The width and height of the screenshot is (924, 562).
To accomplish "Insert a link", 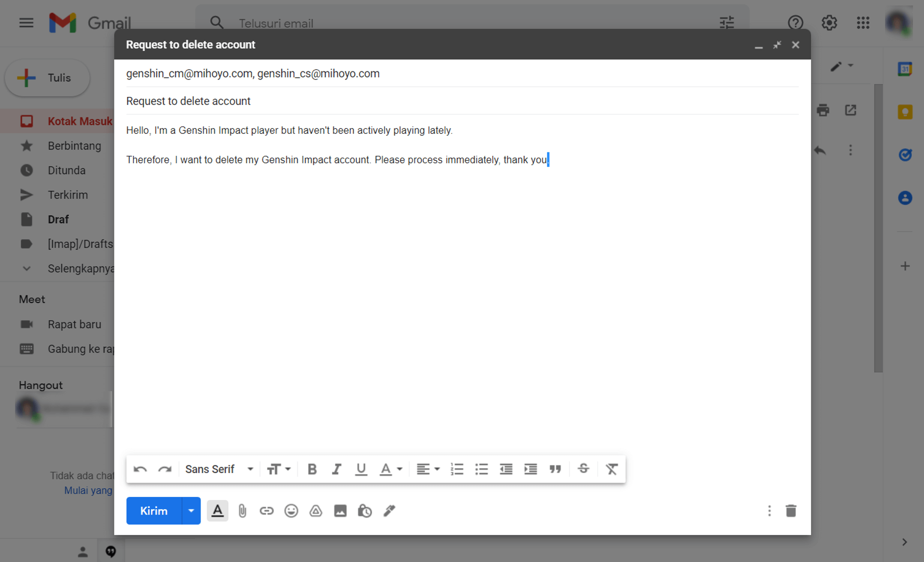I will coord(266,511).
